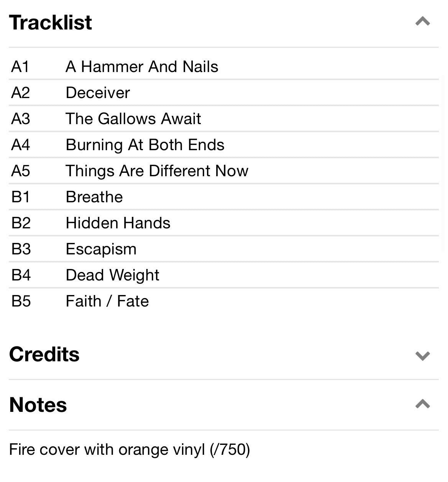Open Things Are Different Now track

click(x=157, y=171)
